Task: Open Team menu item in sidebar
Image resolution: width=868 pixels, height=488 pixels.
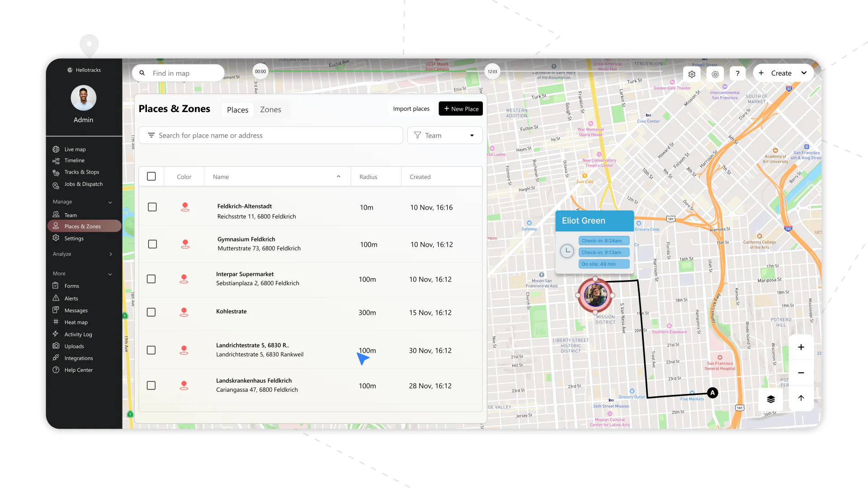Action: [71, 216]
